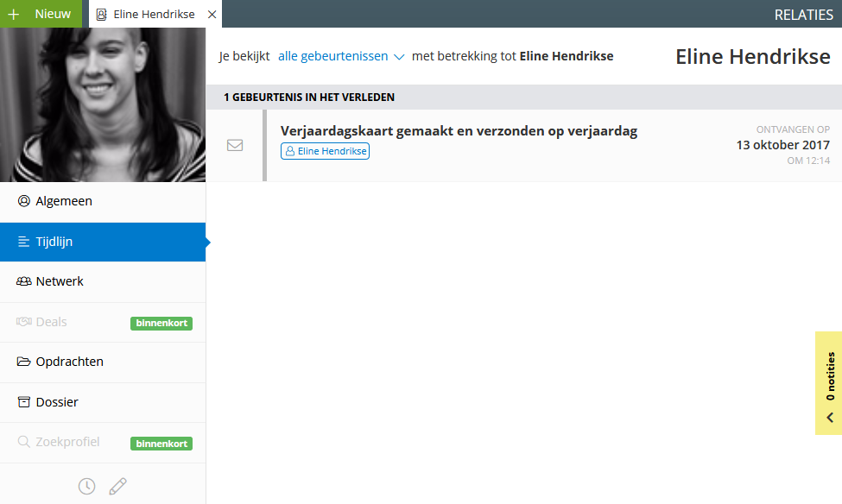Screen dimensions: 842x504
Task: Close the Eline Hendrikse tab
Action: [212, 15]
